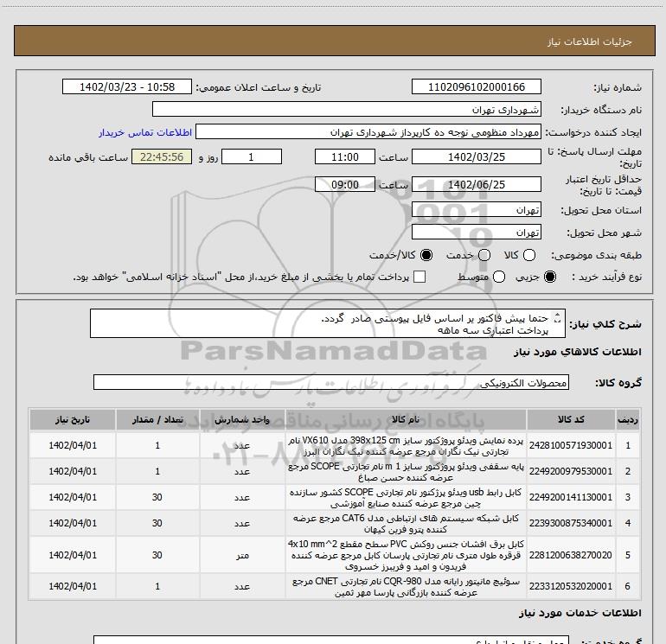Click the buyer name field شهرداری تهران
The height and width of the screenshot is (644, 666).
[347, 109]
